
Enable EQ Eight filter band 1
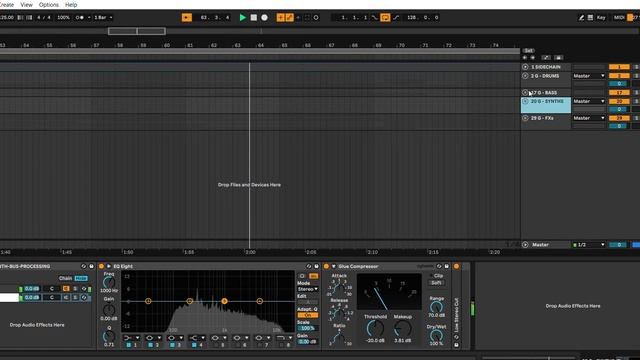129,345
